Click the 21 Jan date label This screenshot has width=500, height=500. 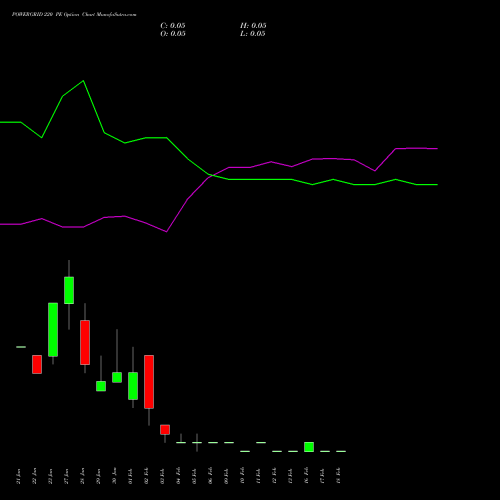(19, 476)
